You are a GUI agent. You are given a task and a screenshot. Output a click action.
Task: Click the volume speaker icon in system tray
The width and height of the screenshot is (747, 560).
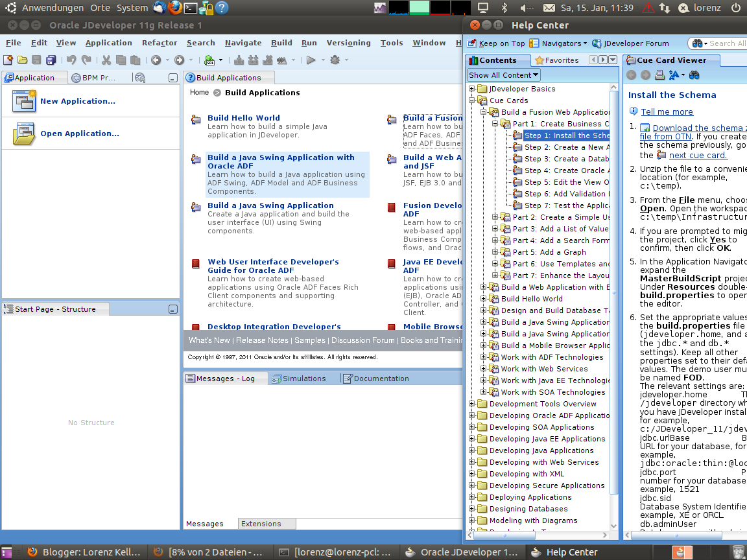point(526,8)
